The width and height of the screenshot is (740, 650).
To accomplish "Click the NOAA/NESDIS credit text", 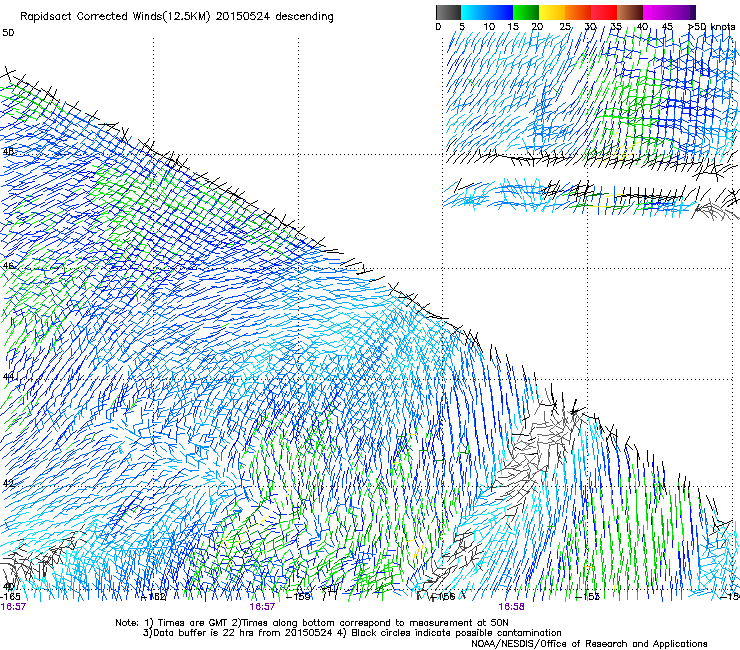I will (589, 643).
